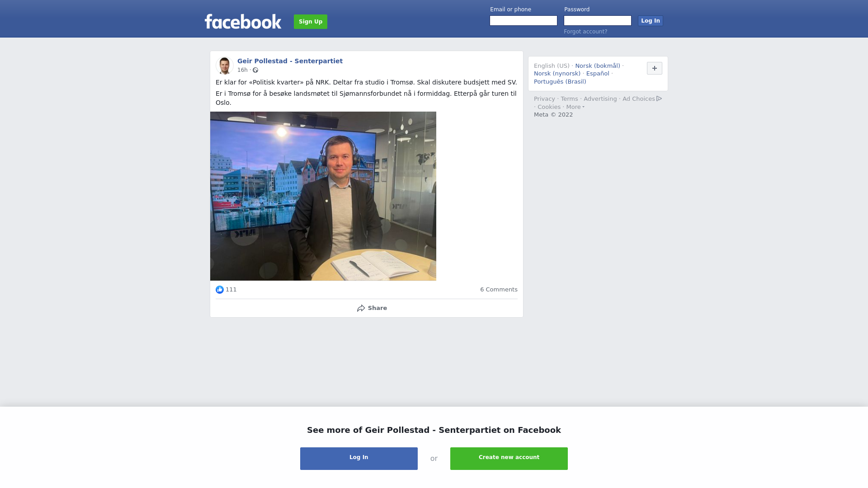Open the 6 Comments link
The image size is (868, 488).
pos(499,290)
